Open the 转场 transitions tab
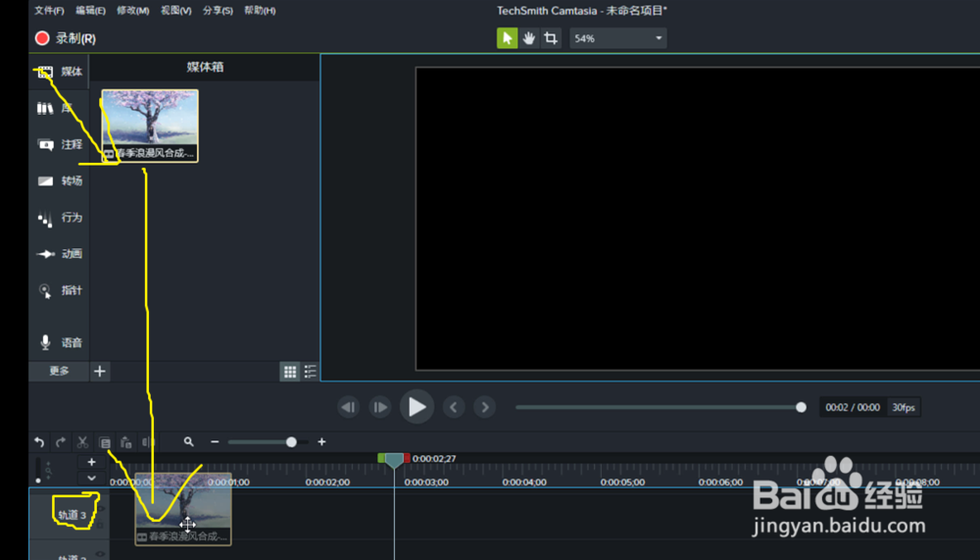The width and height of the screenshot is (980, 560). point(60,180)
